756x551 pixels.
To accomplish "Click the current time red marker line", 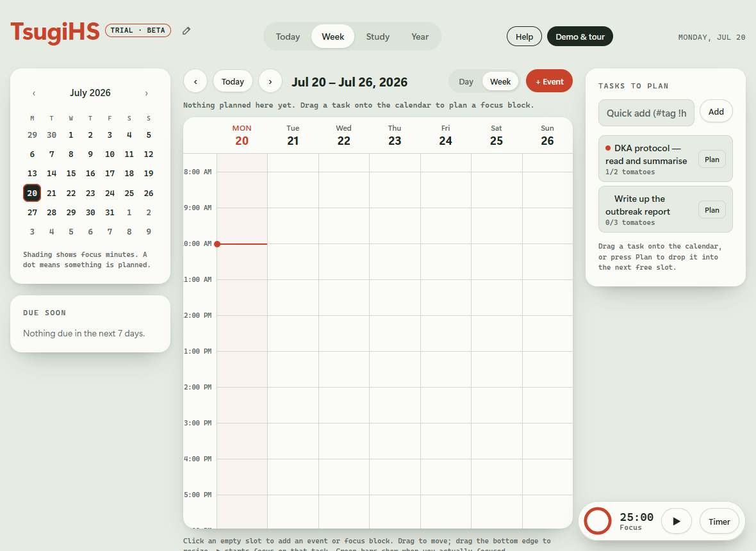I will pos(242,244).
